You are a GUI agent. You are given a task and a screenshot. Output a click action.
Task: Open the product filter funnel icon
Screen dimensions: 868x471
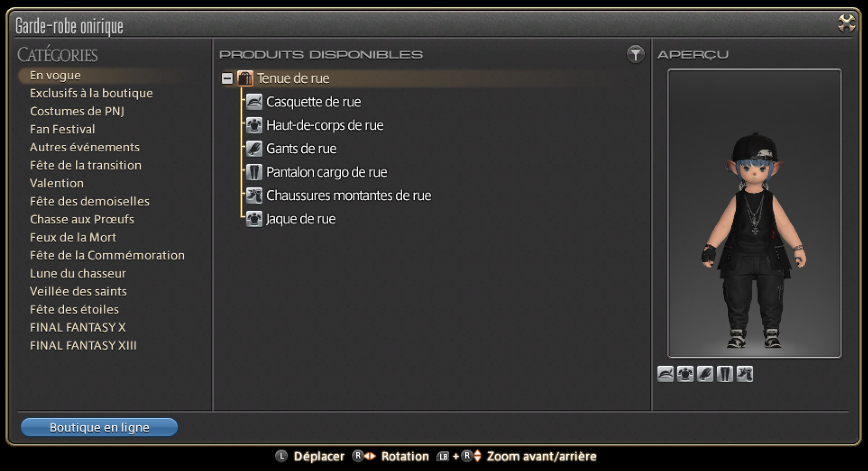click(x=635, y=55)
